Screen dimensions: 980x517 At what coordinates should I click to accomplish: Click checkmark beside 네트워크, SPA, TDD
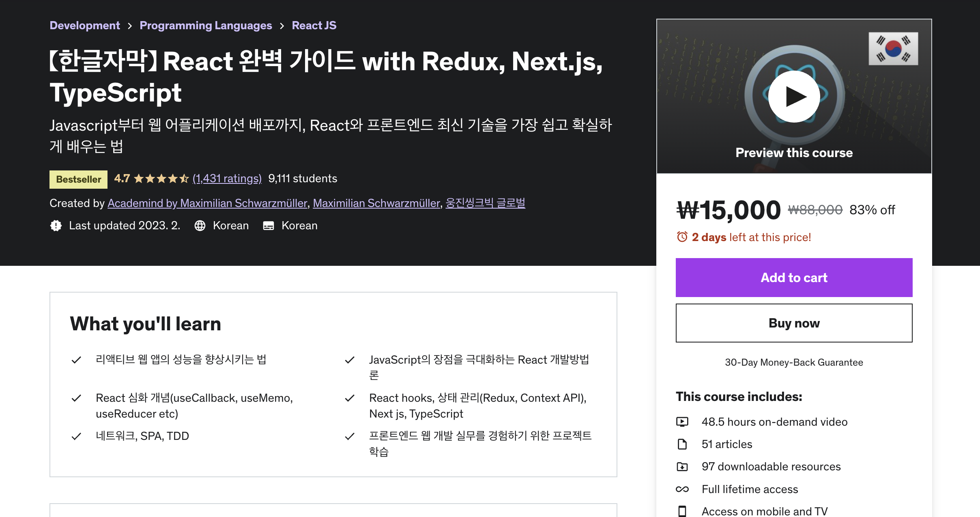[76, 436]
